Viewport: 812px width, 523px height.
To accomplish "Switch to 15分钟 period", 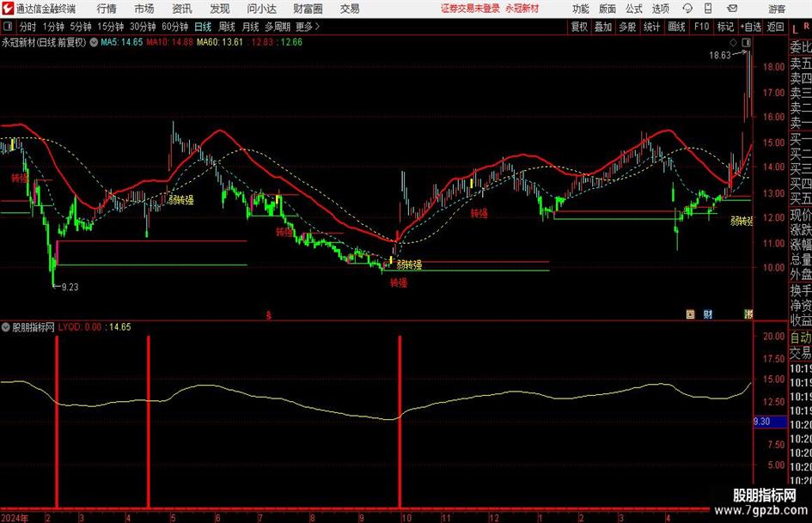I will (111, 27).
